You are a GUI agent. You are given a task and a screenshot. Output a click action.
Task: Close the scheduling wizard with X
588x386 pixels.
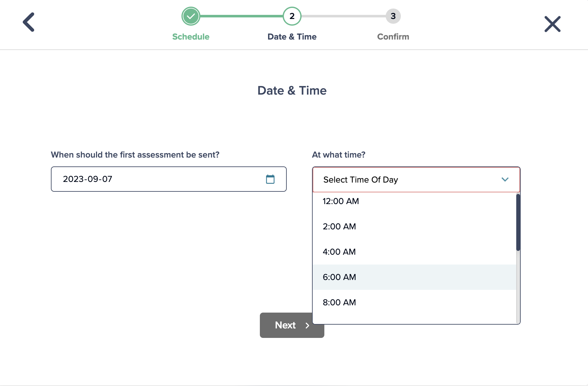(552, 24)
